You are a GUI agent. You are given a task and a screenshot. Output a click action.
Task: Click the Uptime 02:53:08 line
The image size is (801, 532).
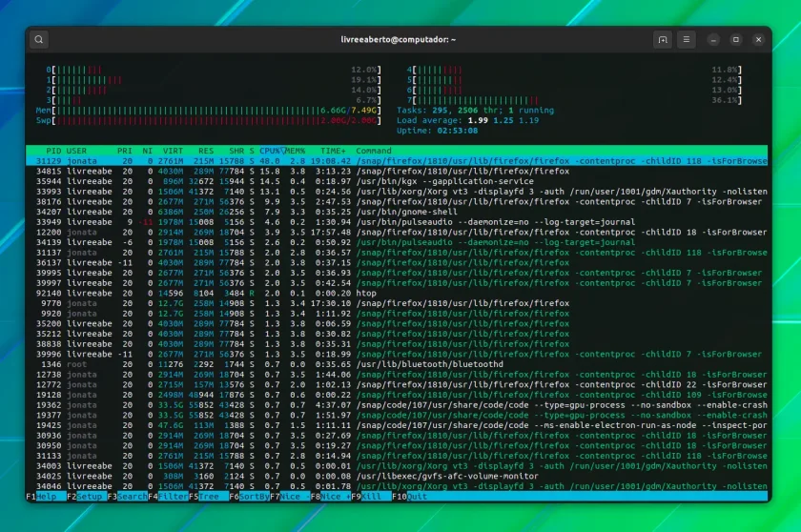point(438,131)
